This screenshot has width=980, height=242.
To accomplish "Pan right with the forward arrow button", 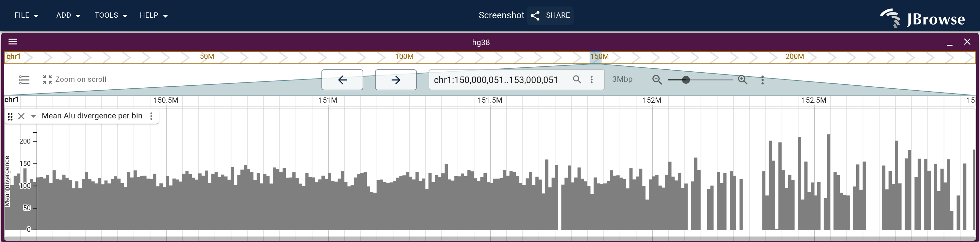I will 396,80.
